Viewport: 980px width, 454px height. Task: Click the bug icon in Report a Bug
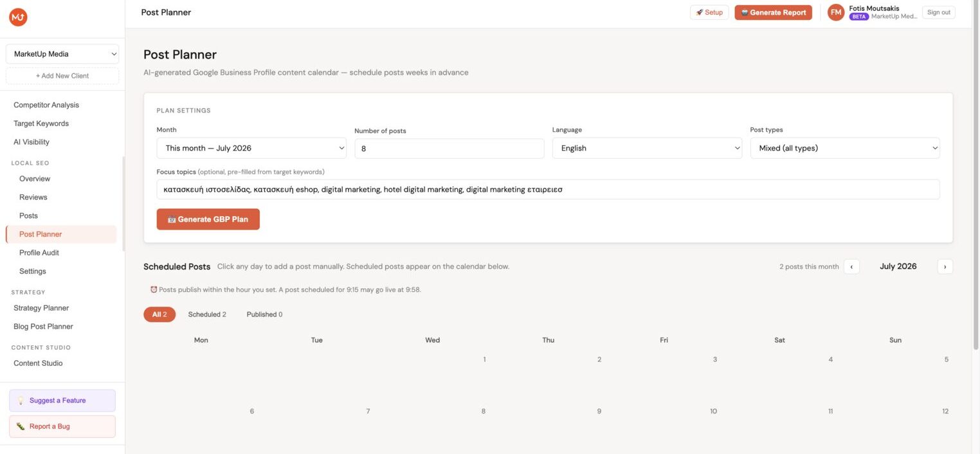click(x=21, y=426)
